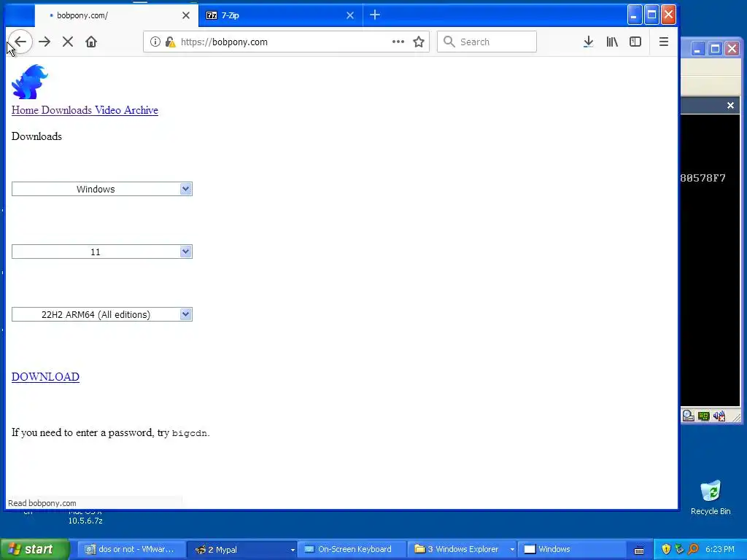The height and width of the screenshot is (560, 747).
Task: Maximize the VMware window behind
Action: [x=715, y=49]
